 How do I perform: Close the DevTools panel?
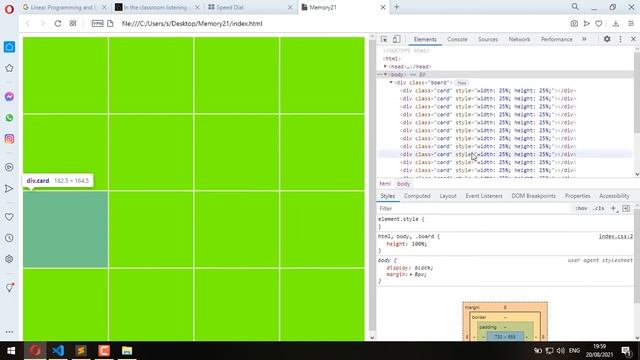point(633,39)
